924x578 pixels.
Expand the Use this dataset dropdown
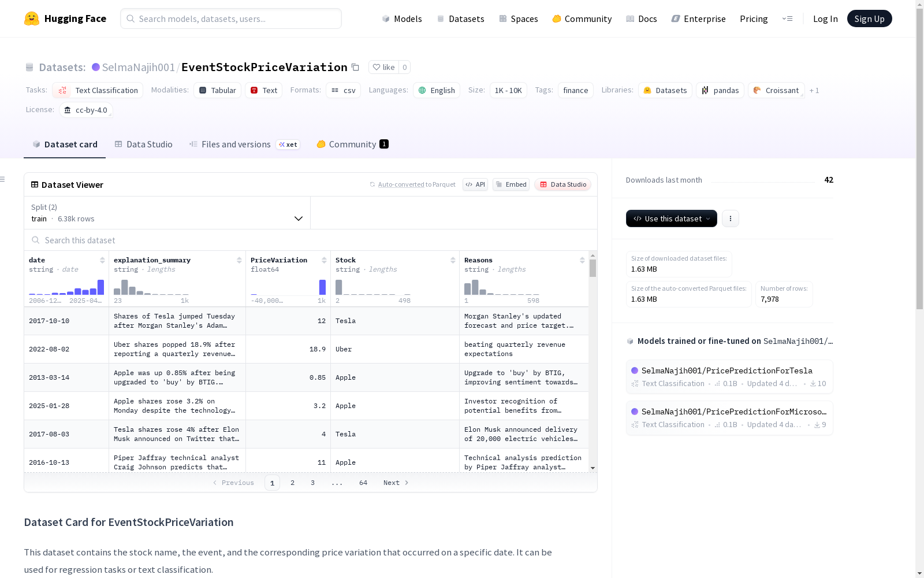(x=672, y=218)
